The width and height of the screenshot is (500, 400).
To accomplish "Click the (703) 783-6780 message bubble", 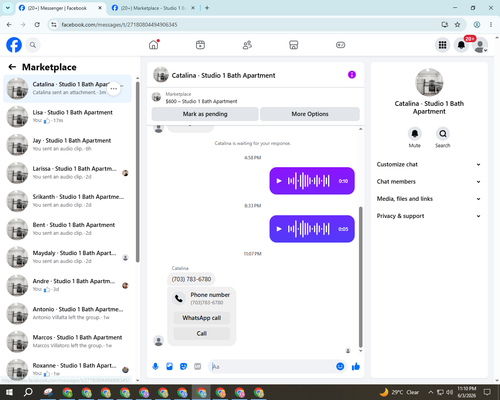I will 191,279.
